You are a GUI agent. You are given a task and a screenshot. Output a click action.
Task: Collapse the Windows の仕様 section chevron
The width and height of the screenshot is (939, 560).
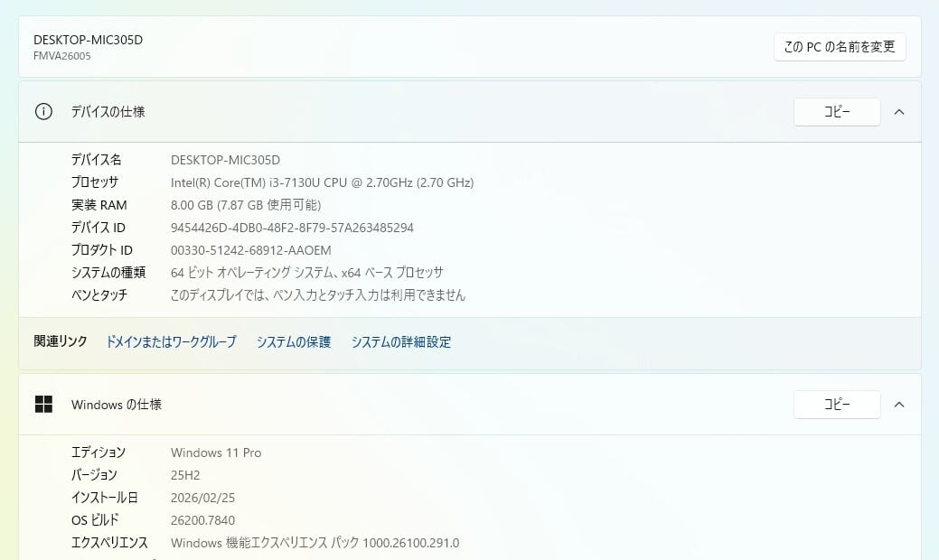coord(899,405)
